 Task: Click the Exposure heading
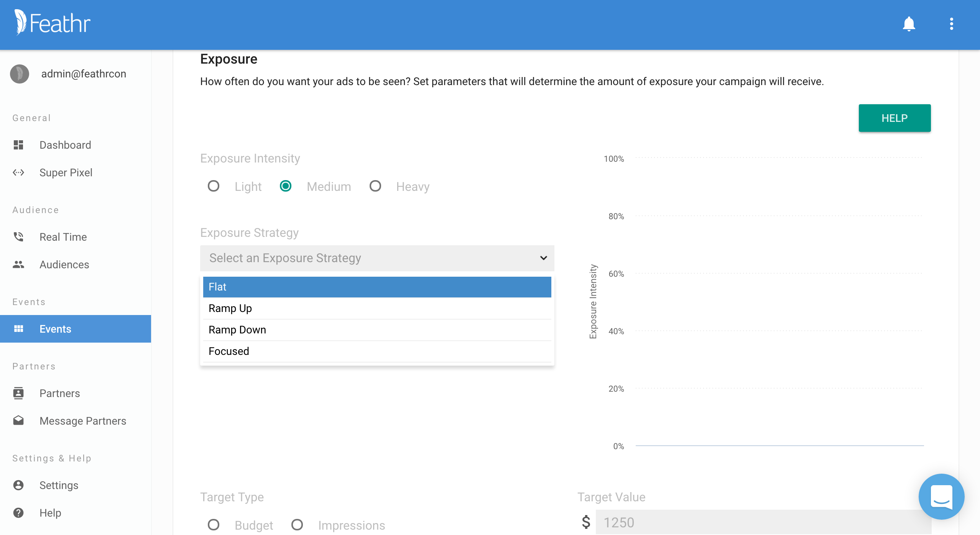pyautogui.click(x=229, y=59)
